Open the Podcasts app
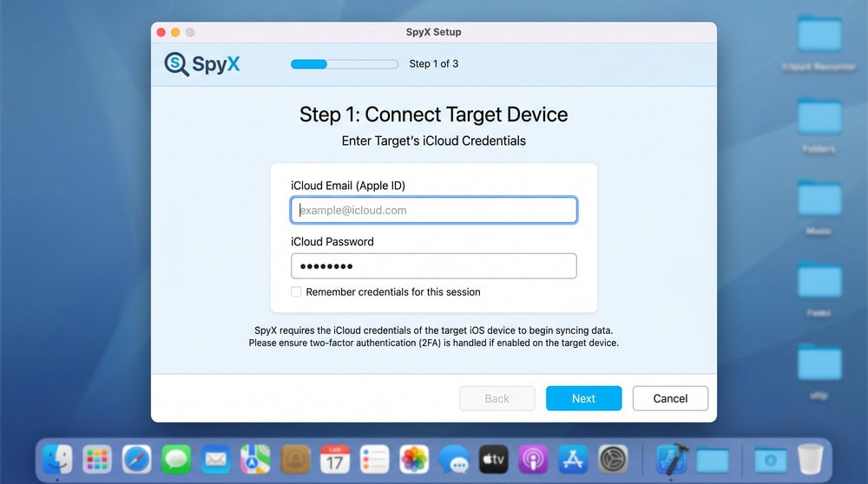 [533, 459]
